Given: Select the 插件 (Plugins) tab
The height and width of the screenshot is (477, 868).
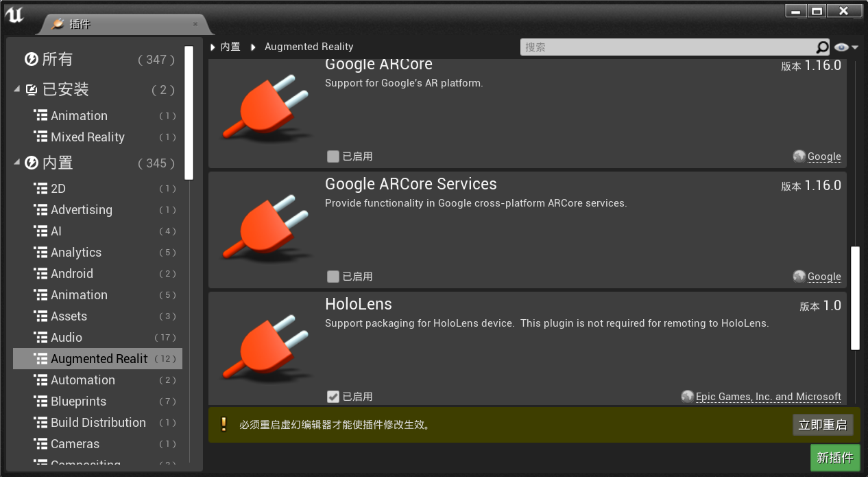Looking at the screenshot, I should coord(79,24).
